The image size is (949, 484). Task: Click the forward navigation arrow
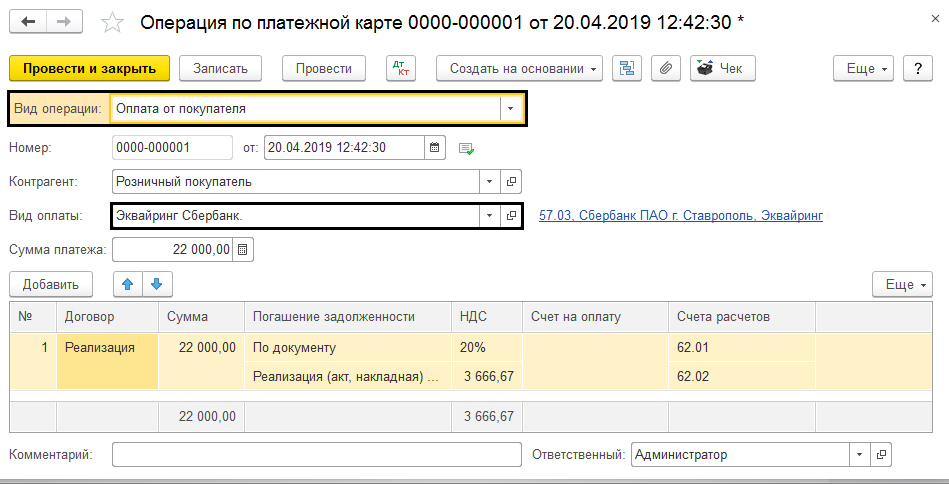[x=63, y=21]
